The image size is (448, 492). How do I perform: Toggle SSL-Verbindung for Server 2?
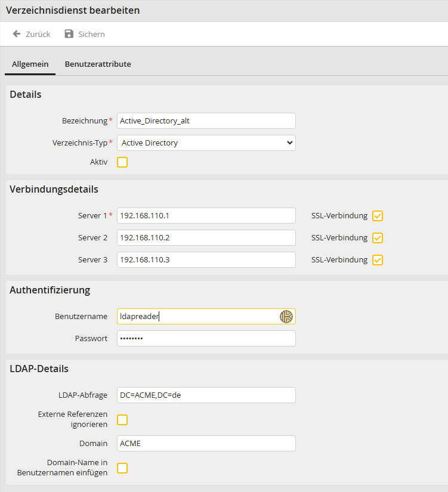pyautogui.click(x=378, y=238)
